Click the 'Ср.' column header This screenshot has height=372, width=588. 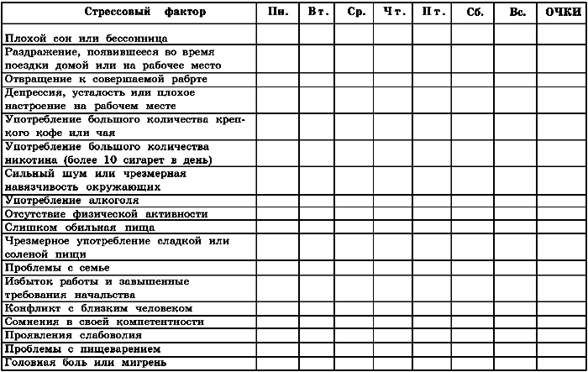point(354,13)
